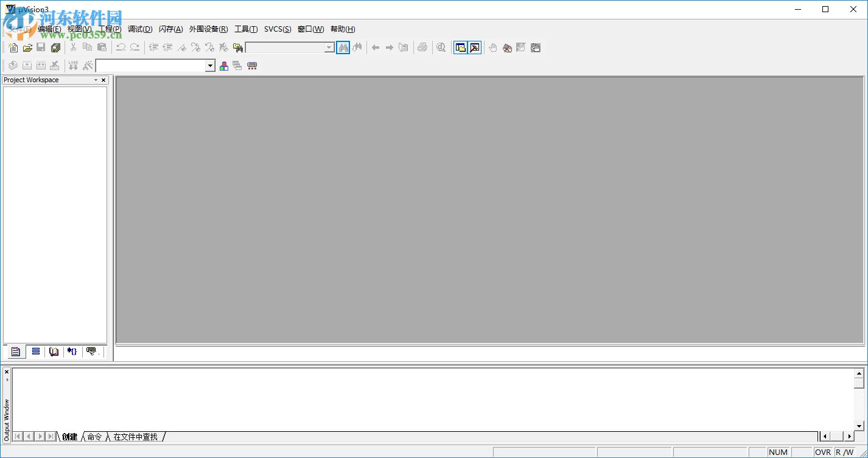The height and width of the screenshot is (458, 868).
Task: Select the 创建 output tab
Action: (x=69, y=437)
